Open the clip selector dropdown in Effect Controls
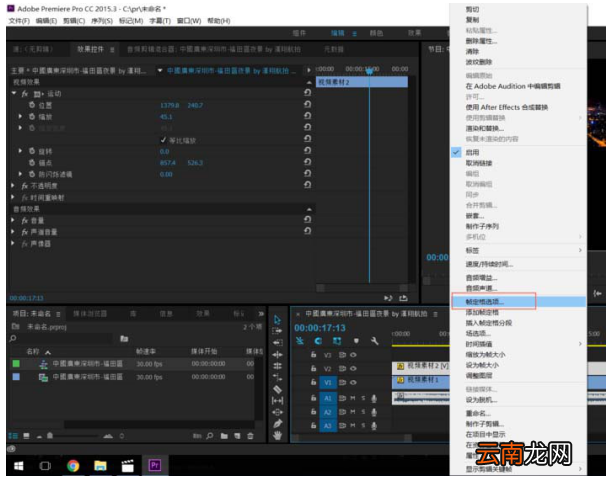Image resolution: width=609 pixels, height=482 pixels. (x=160, y=70)
